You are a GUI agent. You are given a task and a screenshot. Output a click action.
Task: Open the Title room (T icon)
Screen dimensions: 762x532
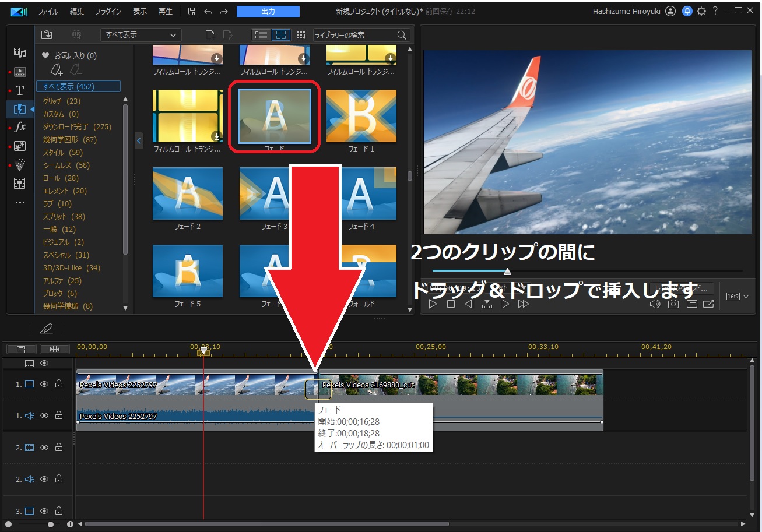pos(20,90)
